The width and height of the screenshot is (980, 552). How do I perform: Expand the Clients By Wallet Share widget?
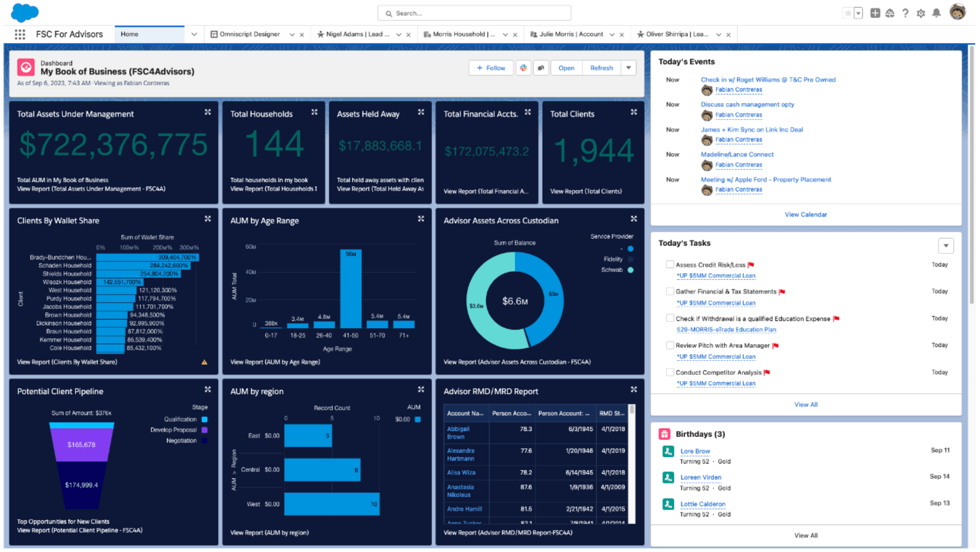[x=207, y=219]
